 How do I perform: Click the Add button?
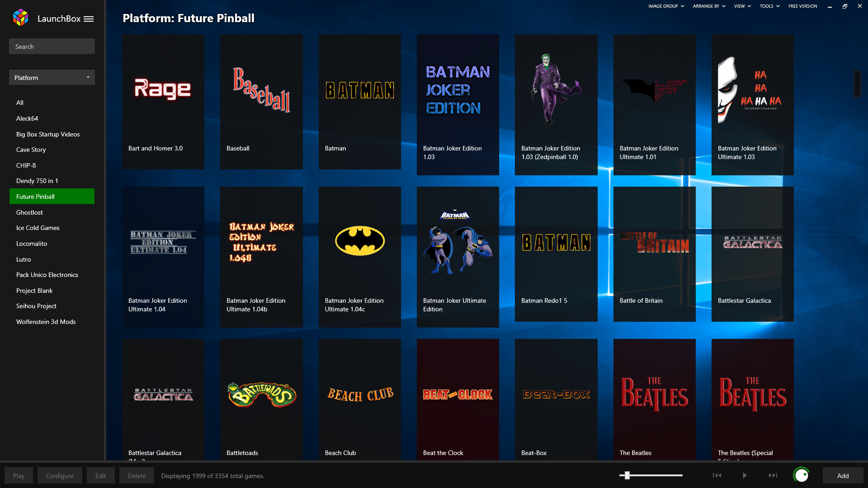click(x=843, y=475)
